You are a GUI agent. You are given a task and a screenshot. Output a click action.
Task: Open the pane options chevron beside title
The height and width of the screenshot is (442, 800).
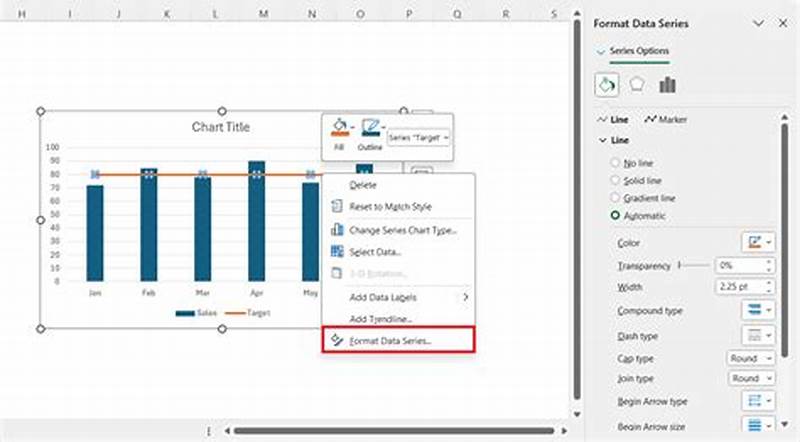(x=759, y=23)
